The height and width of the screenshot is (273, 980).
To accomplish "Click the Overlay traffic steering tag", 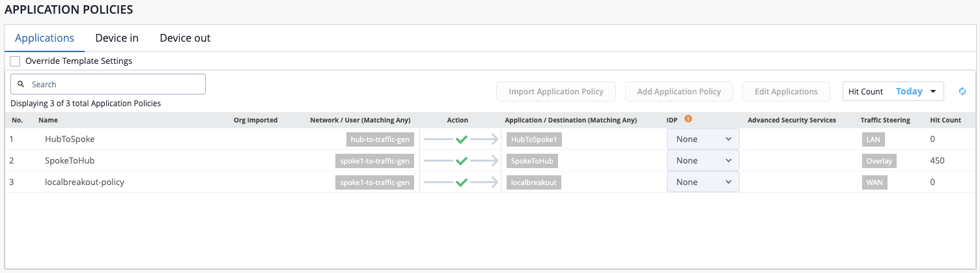I will tap(877, 161).
